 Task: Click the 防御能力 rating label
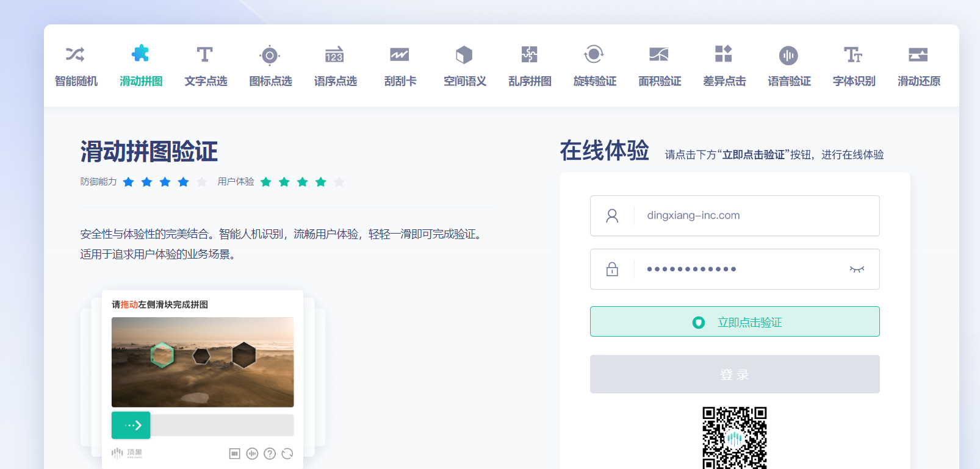pyautogui.click(x=98, y=182)
